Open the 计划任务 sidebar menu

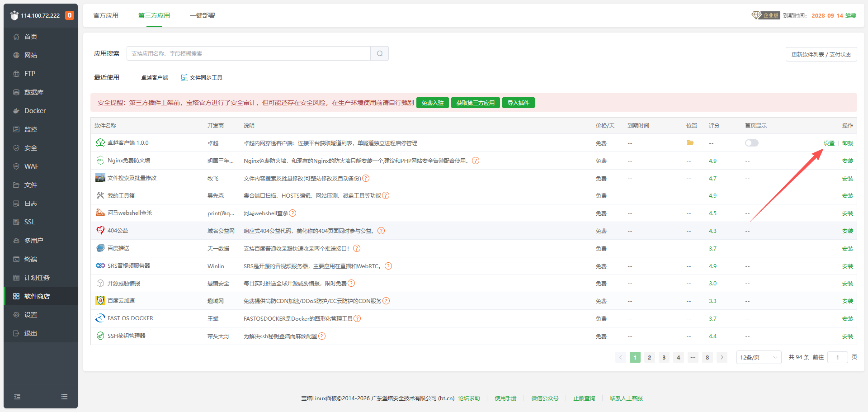[x=41, y=278]
